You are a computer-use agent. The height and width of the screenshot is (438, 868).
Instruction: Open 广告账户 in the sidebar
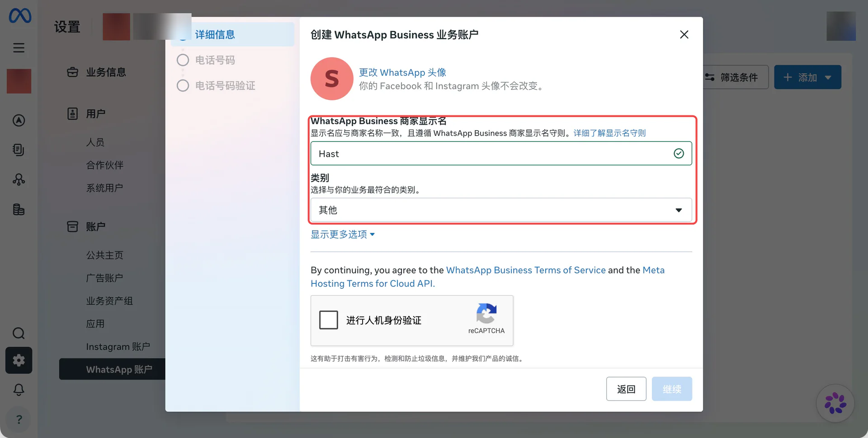pos(105,278)
